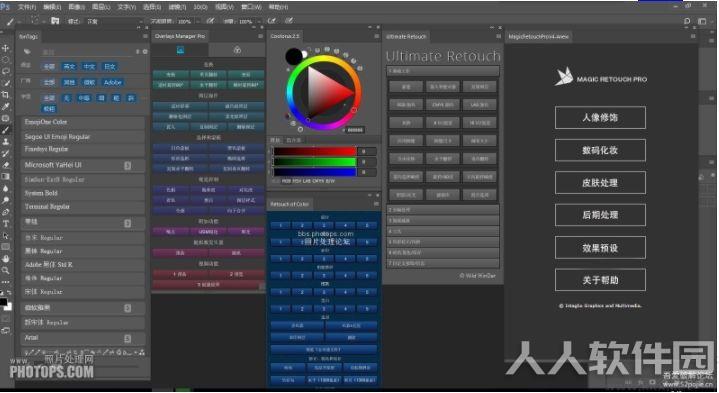Select the Quick Selection tool
This screenshot has height=393, width=719.
pyautogui.click(x=6, y=83)
